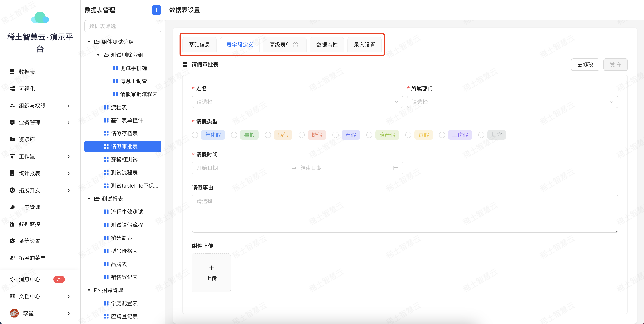Image resolution: width=644 pixels, height=324 pixels.
Task: Click the 系统设置 gear icon
Action: tap(12, 241)
